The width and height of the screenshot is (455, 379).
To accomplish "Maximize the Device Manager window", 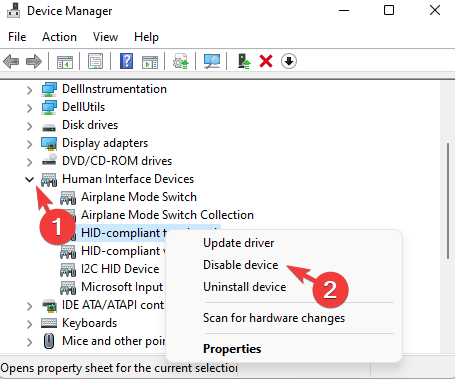I will coord(389,10).
